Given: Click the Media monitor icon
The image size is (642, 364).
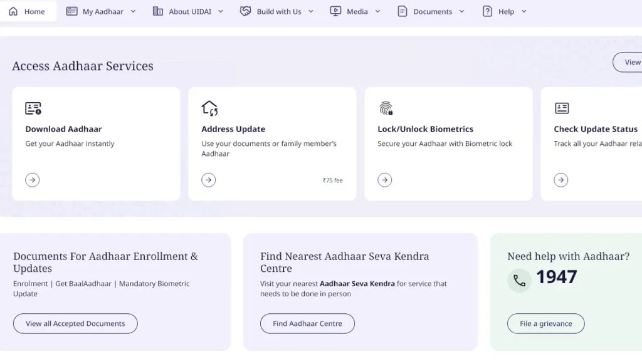Looking at the screenshot, I should click(335, 11).
